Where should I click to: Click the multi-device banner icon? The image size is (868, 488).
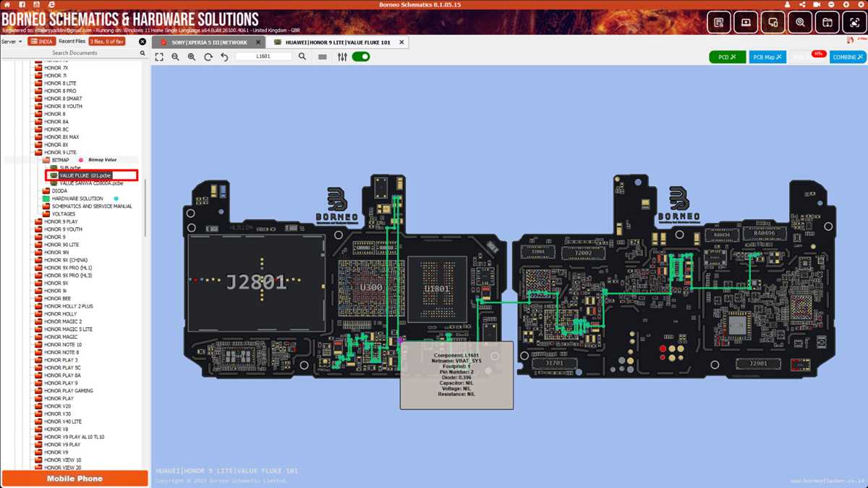click(x=773, y=22)
